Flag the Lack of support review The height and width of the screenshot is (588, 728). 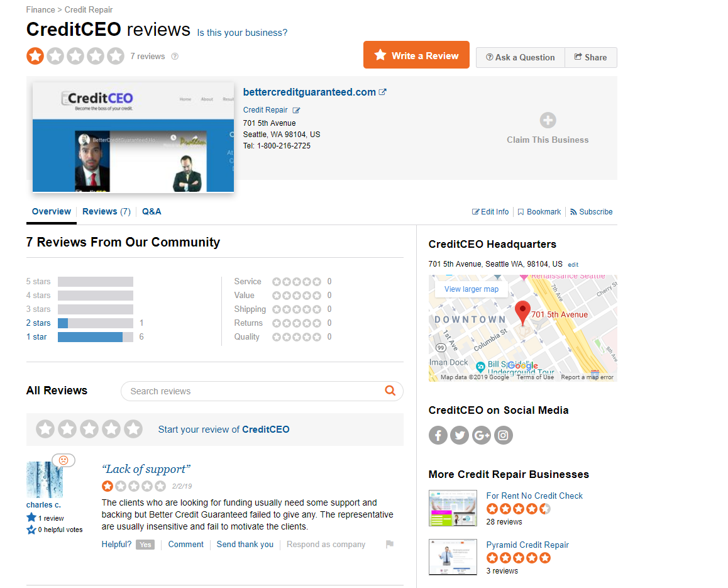tap(390, 544)
